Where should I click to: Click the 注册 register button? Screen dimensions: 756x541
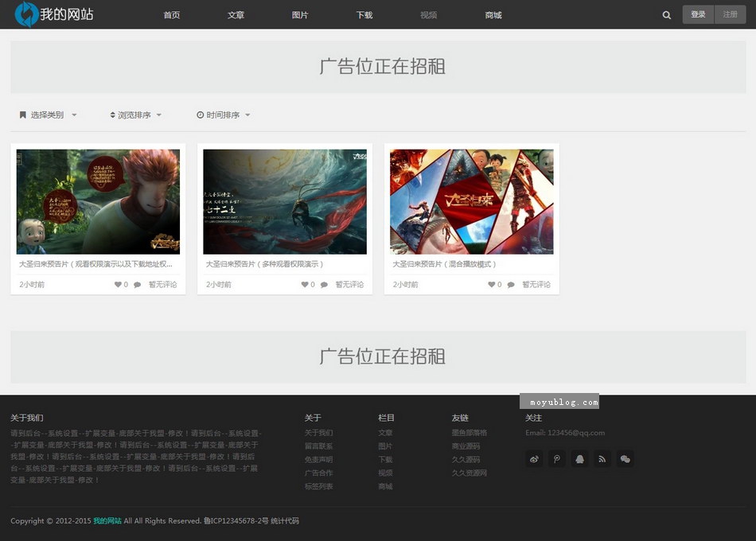coord(730,14)
